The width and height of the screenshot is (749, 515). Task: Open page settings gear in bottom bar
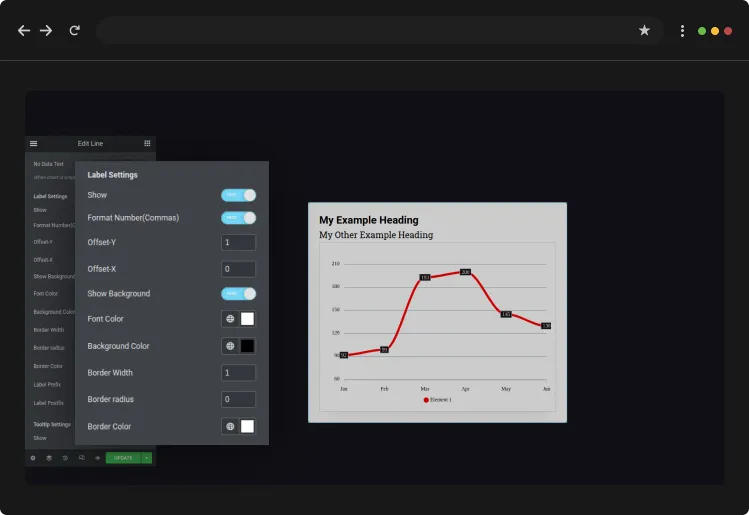click(x=33, y=458)
